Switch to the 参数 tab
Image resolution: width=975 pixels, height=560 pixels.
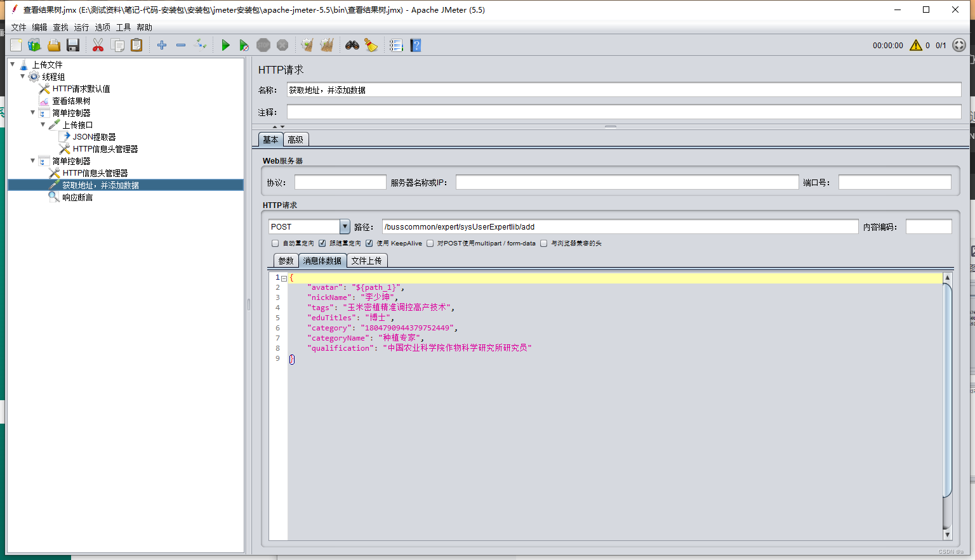pyautogui.click(x=286, y=260)
